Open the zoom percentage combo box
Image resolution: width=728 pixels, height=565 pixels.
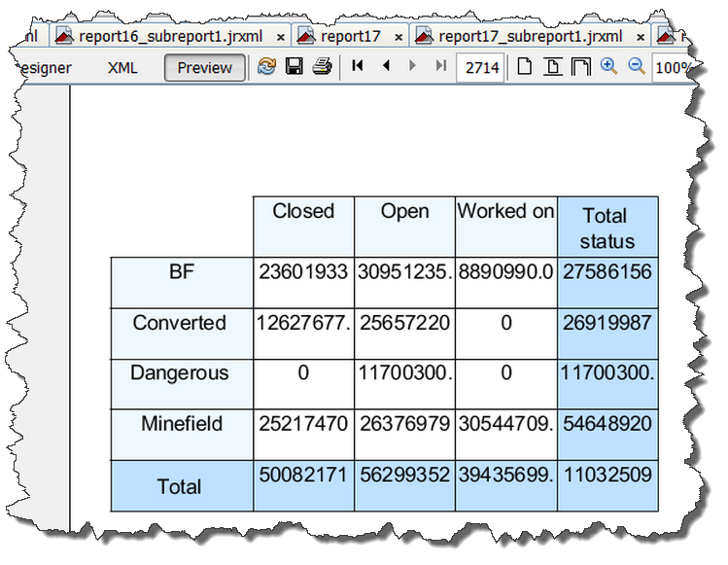(x=675, y=68)
